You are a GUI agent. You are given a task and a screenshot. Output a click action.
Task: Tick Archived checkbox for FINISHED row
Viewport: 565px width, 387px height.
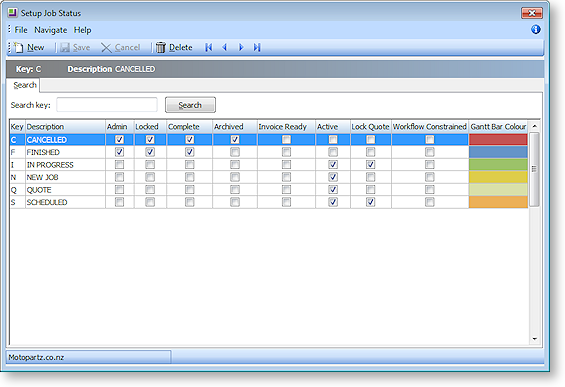click(235, 152)
